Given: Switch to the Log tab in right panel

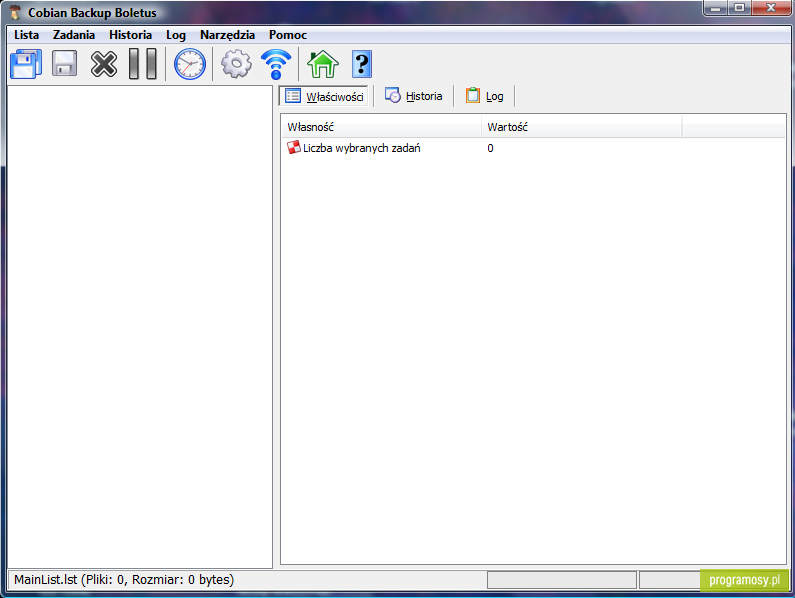Looking at the screenshot, I should coord(484,96).
